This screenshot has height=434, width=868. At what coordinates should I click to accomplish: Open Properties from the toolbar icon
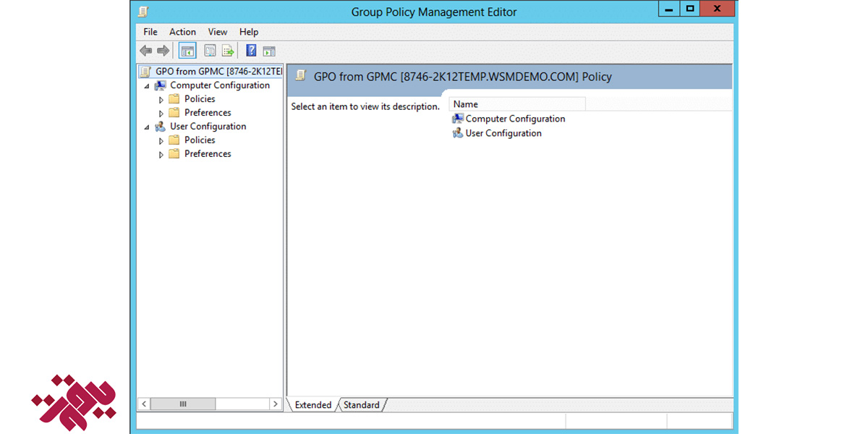click(x=210, y=51)
